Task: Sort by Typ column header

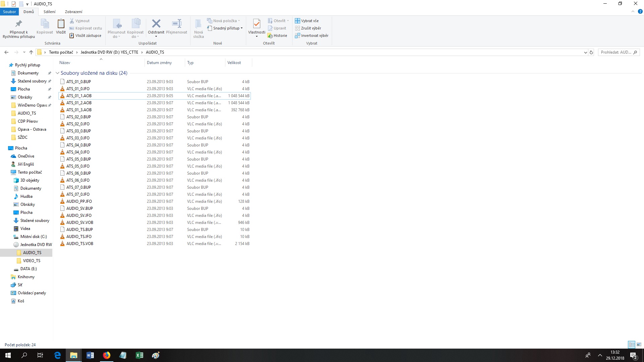Action: (205, 63)
